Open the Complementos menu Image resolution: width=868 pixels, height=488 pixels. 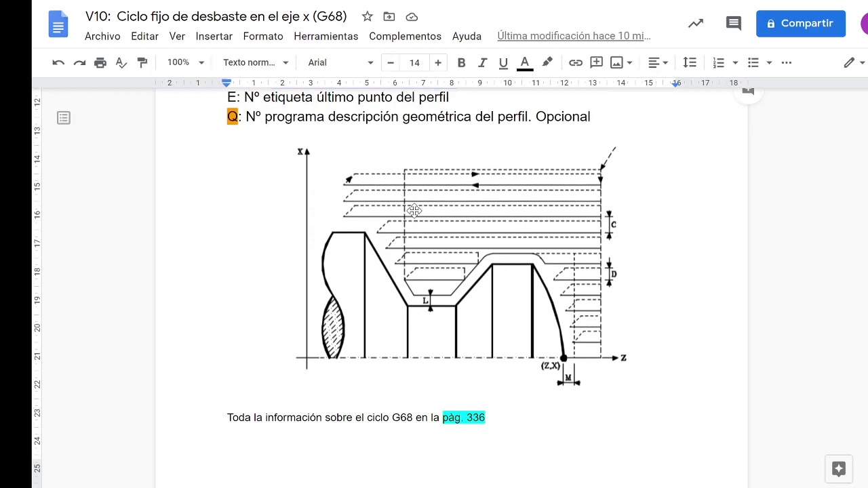pos(406,37)
